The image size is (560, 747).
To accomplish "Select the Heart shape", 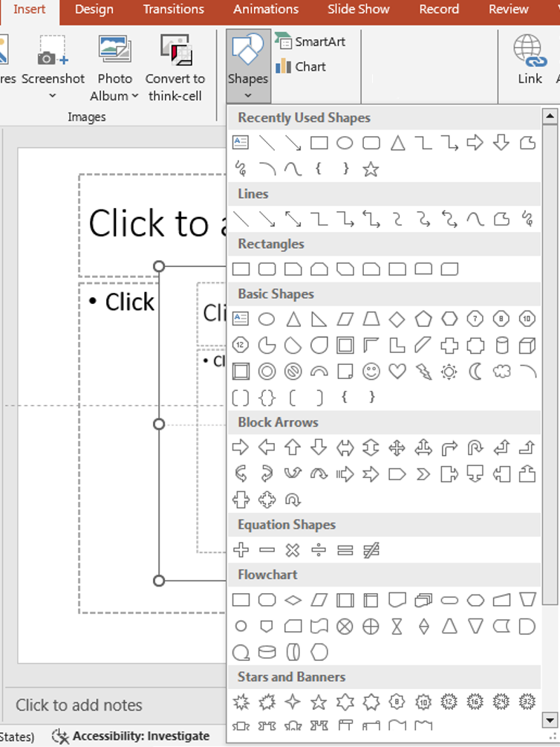I will (397, 371).
